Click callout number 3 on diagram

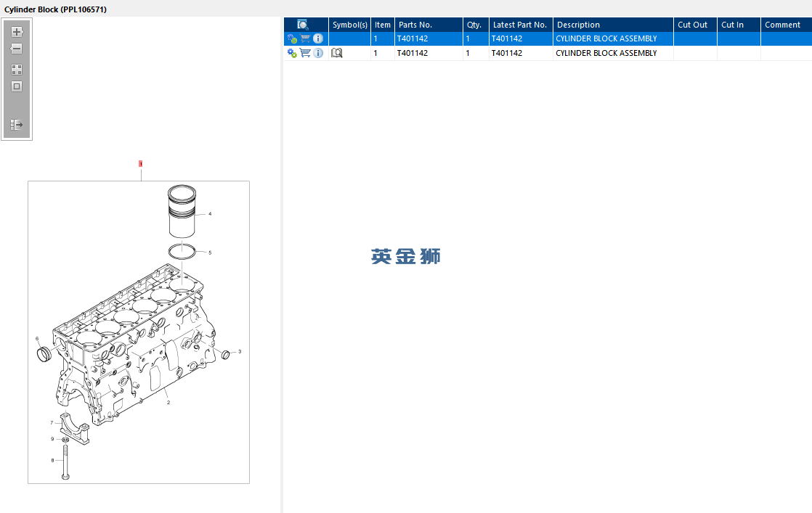240,352
